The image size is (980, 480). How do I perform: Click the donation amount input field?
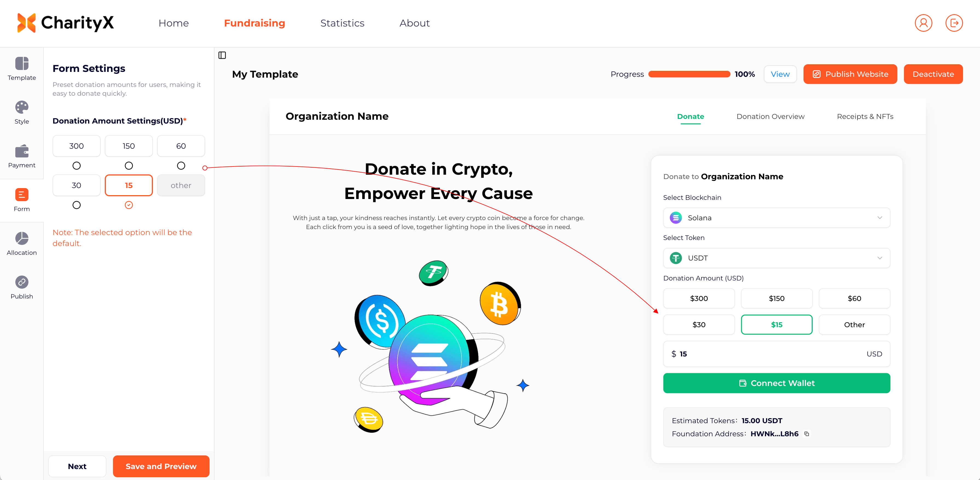point(776,354)
